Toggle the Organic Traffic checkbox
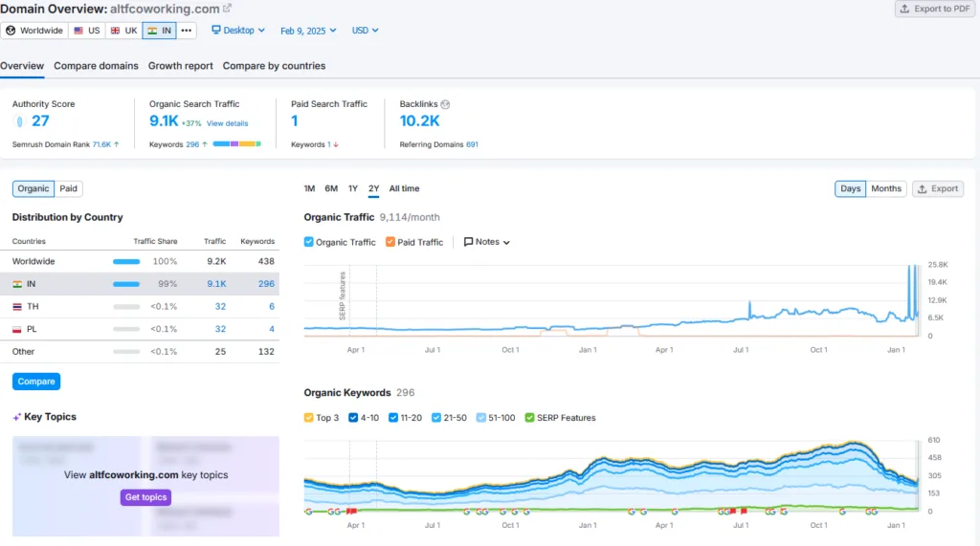This screenshot has width=980, height=546. 309,242
